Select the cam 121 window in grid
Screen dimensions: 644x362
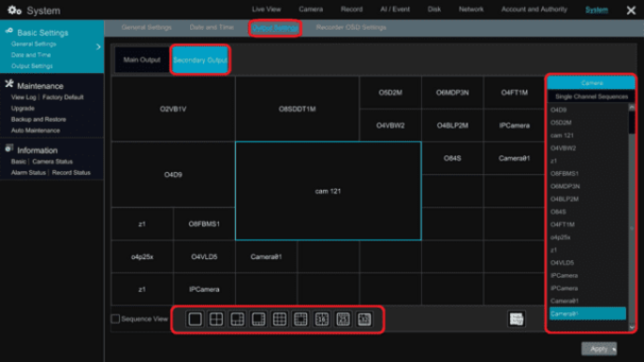point(328,191)
